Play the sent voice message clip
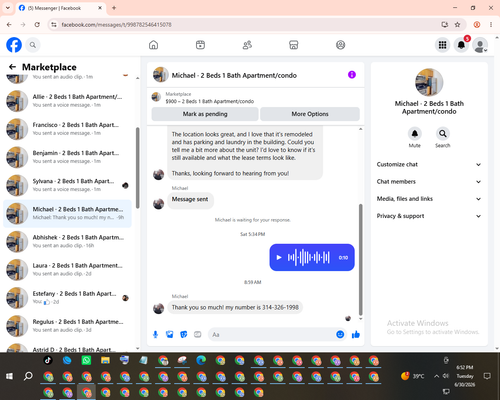This screenshot has height=400, width=500. (279, 257)
